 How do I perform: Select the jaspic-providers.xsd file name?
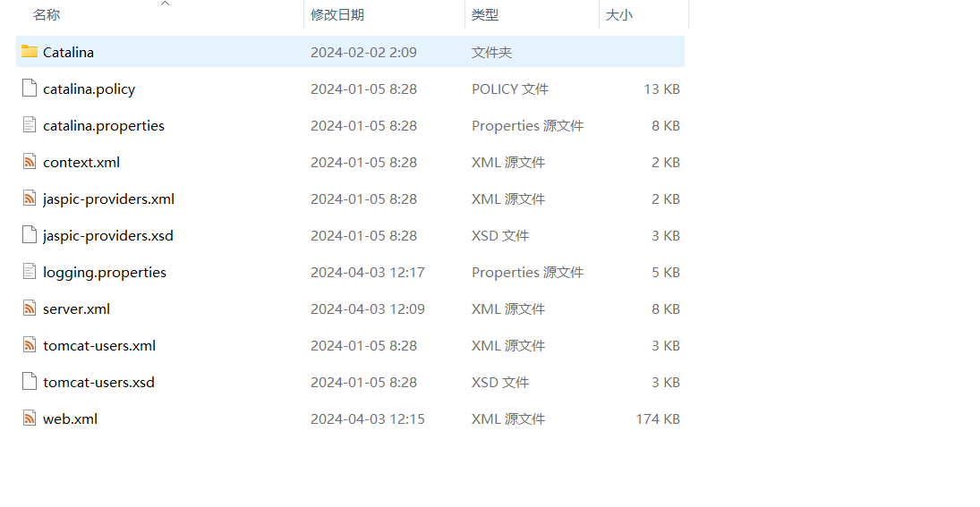108,235
